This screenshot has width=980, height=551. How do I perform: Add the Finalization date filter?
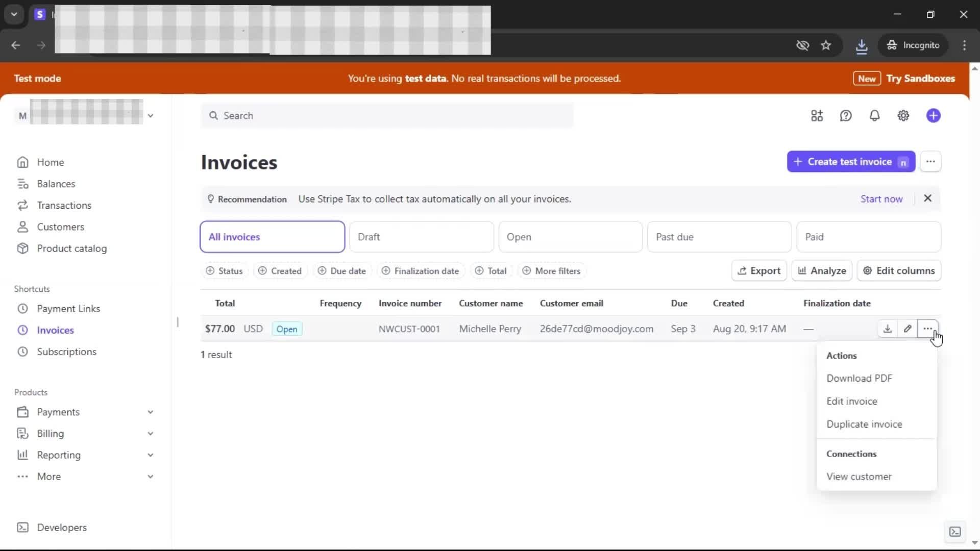point(421,271)
